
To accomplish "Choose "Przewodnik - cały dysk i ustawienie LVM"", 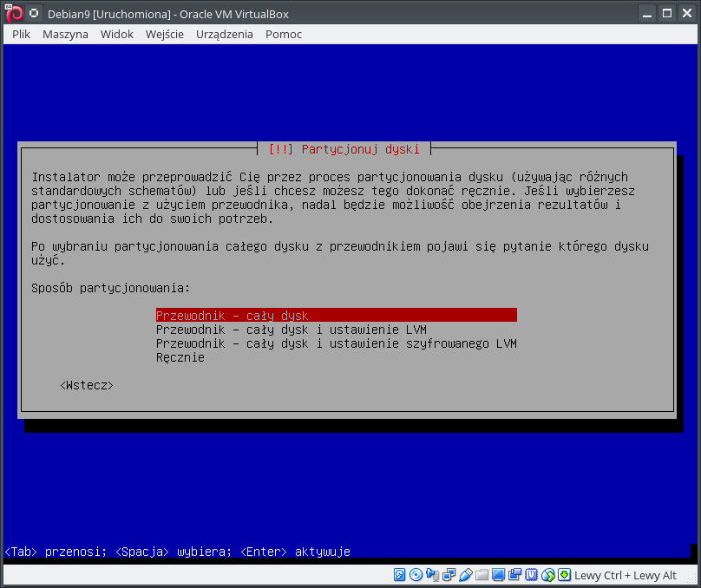I will 291,330.
